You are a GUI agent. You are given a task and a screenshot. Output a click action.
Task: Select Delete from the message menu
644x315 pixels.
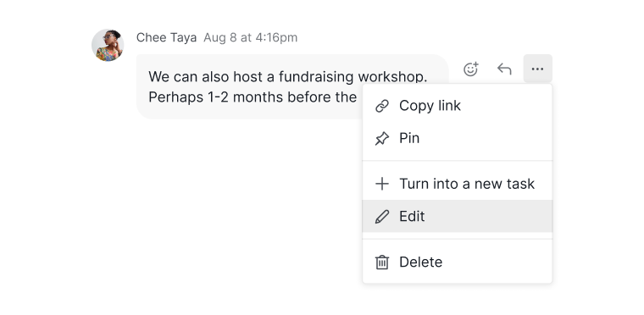coord(457,262)
